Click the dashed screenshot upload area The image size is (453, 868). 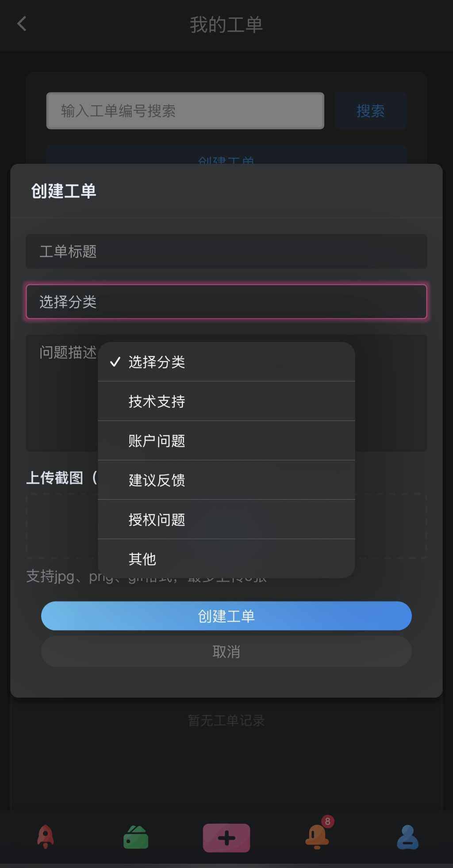click(62, 525)
